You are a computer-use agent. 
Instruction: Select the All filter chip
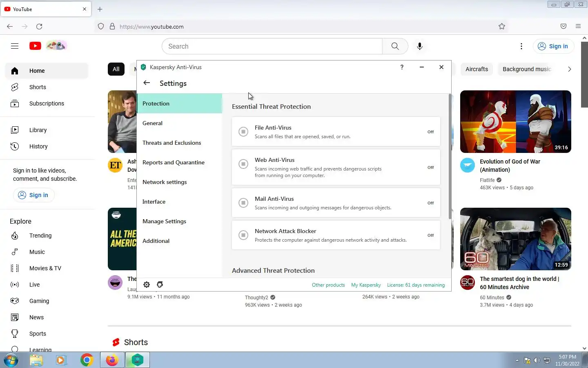[x=116, y=69]
